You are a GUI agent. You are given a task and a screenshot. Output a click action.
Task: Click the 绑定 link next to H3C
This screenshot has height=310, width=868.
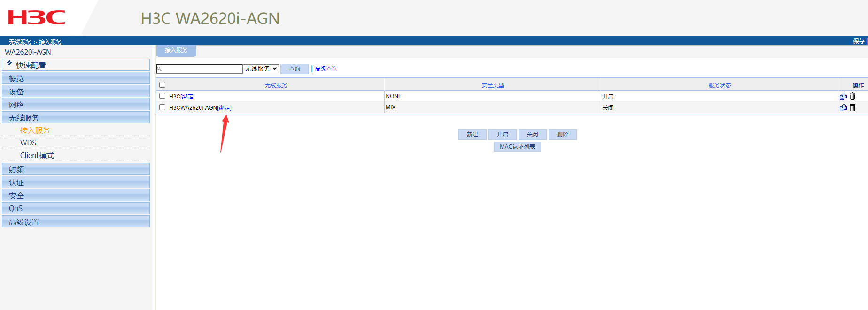(188, 97)
